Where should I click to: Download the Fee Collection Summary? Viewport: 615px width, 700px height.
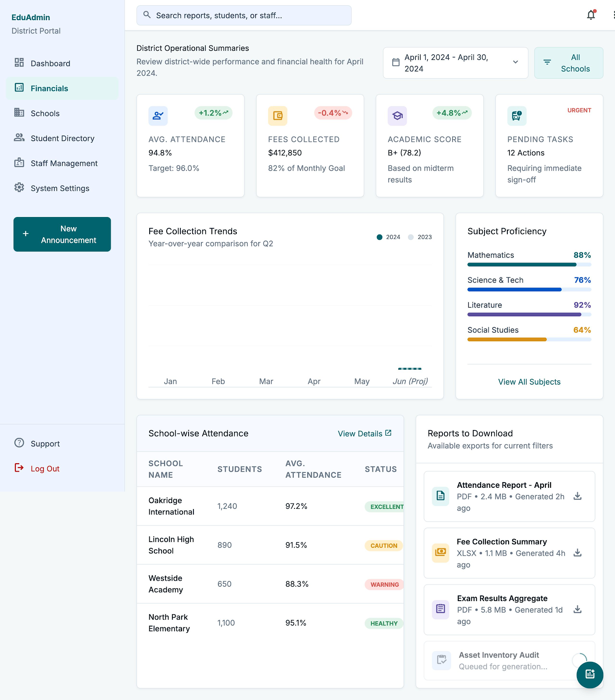tap(578, 553)
